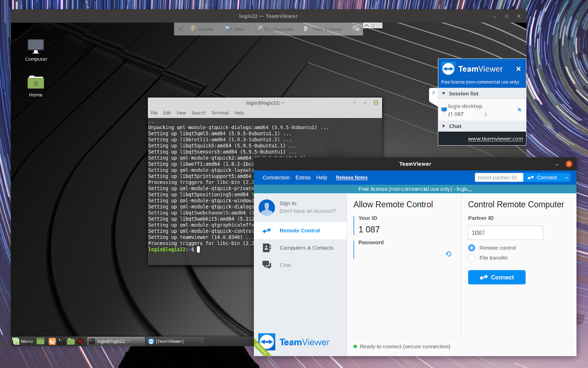Open the Mint Menu in taskbar
This screenshot has height=368, width=588.
point(23,341)
